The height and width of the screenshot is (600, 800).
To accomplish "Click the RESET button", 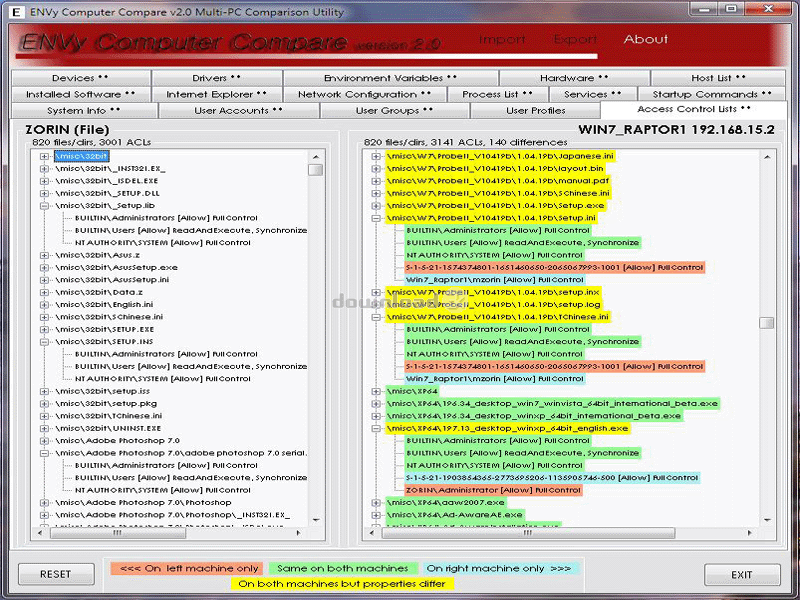I will [x=56, y=574].
